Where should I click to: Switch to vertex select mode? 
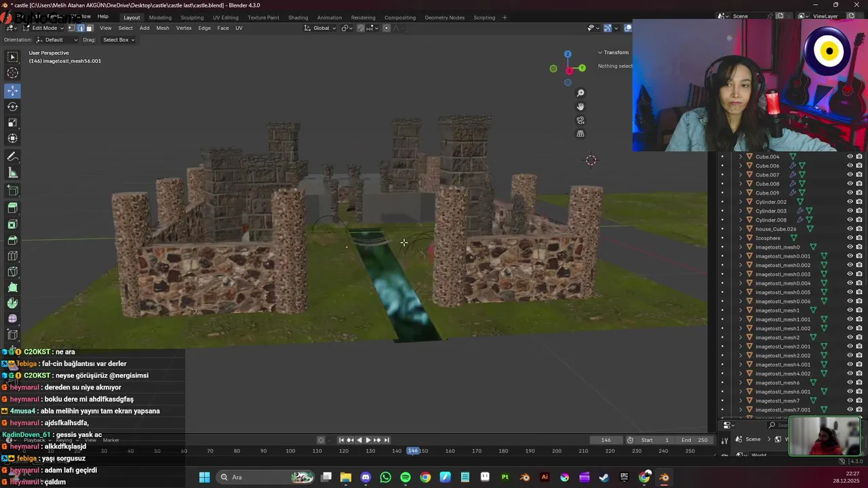pyautogui.click(x=72, y=28)
